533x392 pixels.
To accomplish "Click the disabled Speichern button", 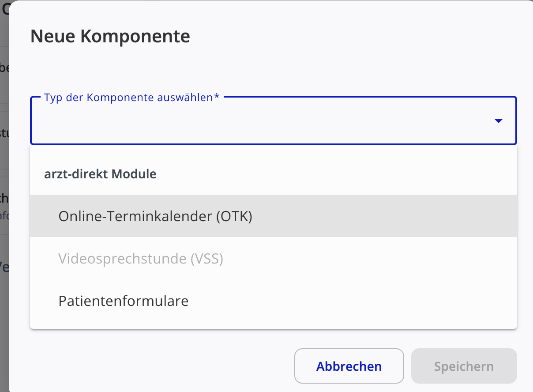I will pyautogui.click(x=464, y=366).
